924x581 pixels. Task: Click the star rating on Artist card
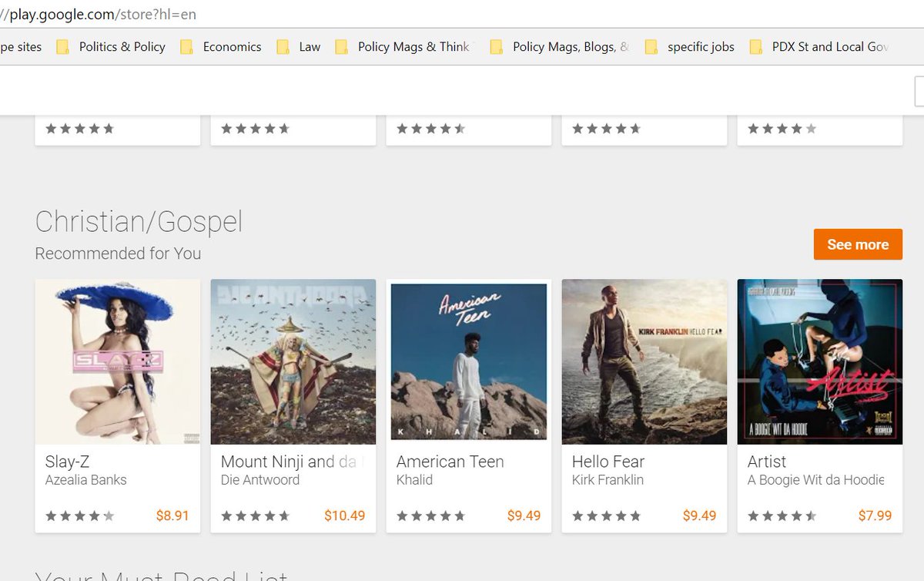coord(782,516)
